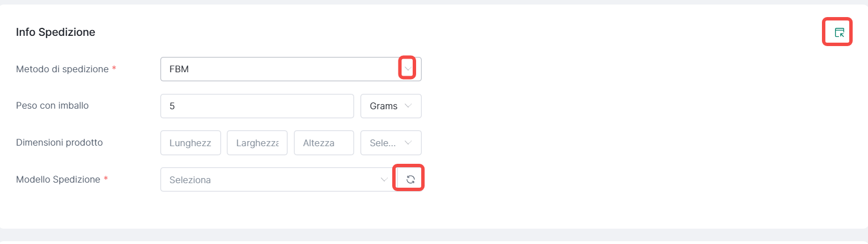Viewport: 868px width, 244px height.
Task: Open the Seleziona shipping template dropdown
Action: 273,180
